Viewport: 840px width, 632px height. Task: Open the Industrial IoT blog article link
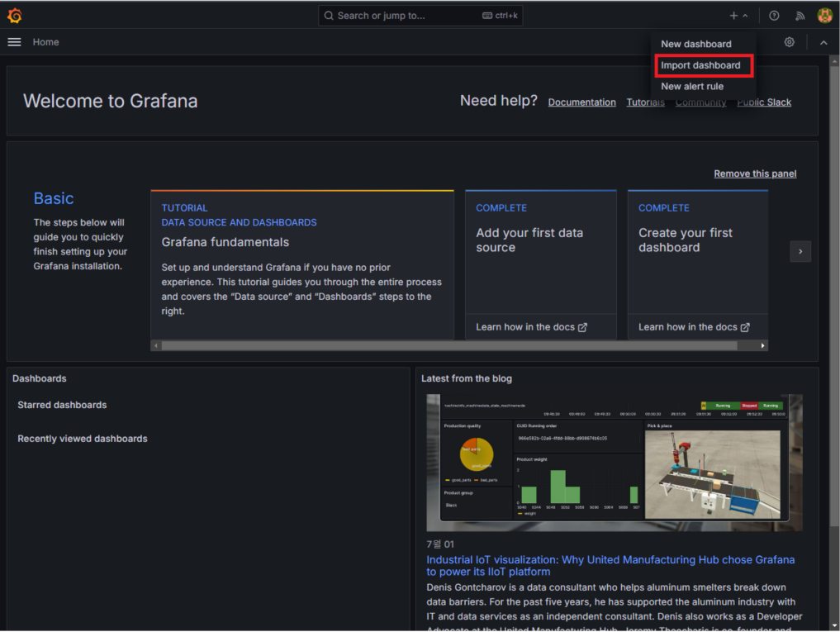click(x=610, y=565)
